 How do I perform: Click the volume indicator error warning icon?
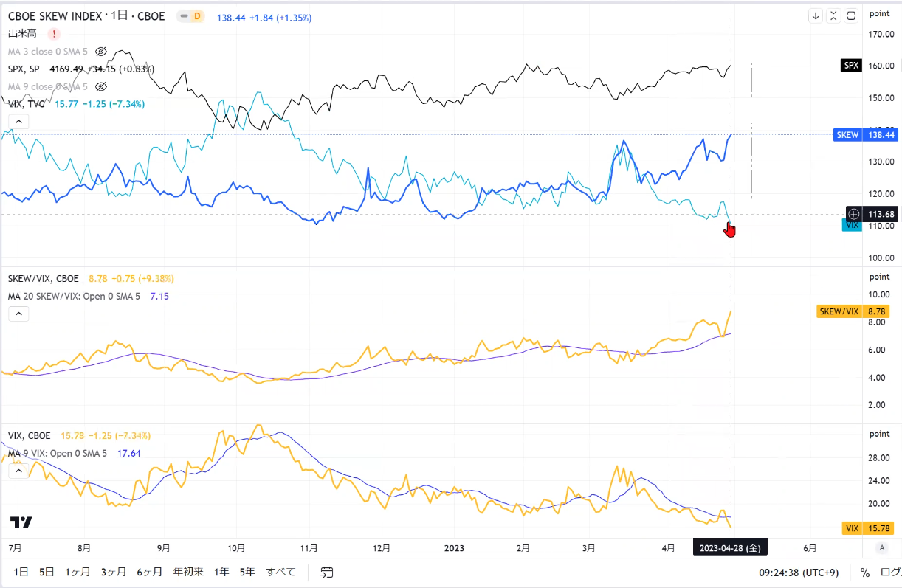click(x=54, y=33)
